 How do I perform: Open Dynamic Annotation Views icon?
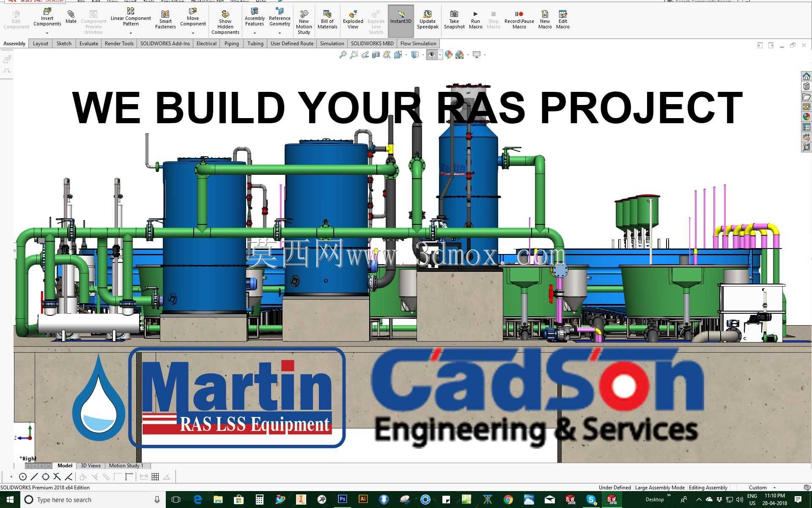click(387, 55)
